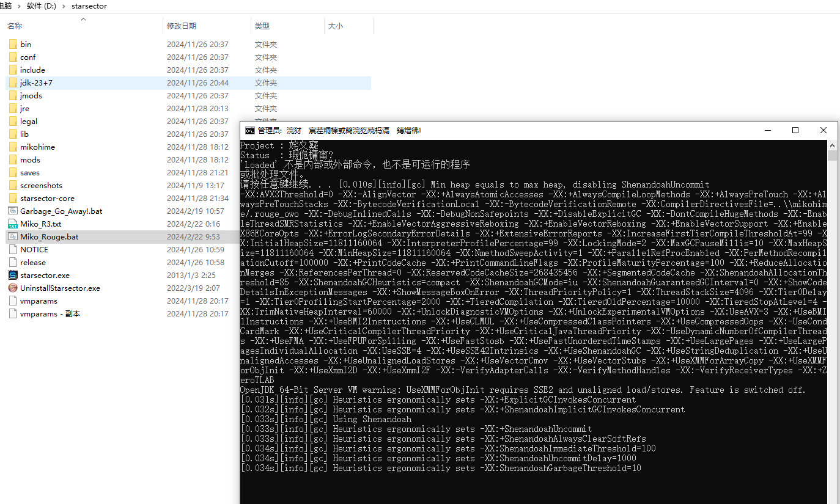Sort files by the 名称 column header
The width and height of the screenshot is (840, 504).
coord(15,26)
